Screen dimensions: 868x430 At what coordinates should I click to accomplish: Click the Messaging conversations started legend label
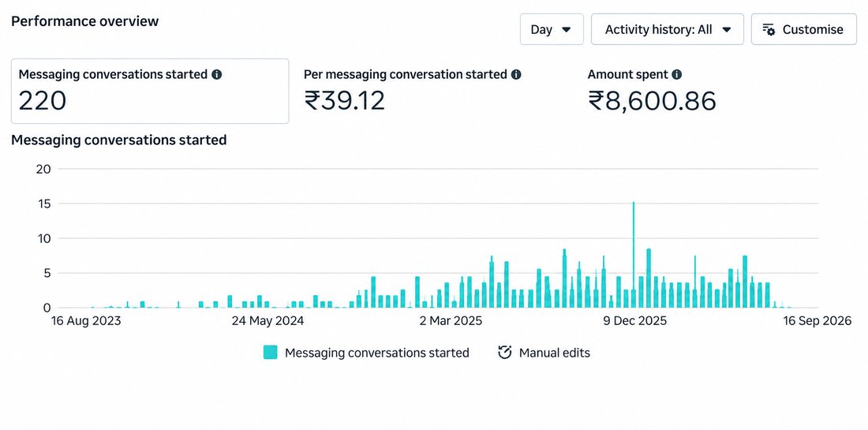point(377,353)
